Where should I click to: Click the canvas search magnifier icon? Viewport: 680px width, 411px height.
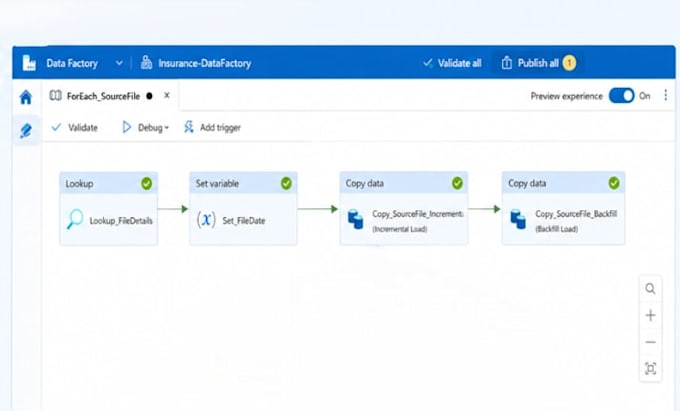pyautogui.click(x=650, y=288)
